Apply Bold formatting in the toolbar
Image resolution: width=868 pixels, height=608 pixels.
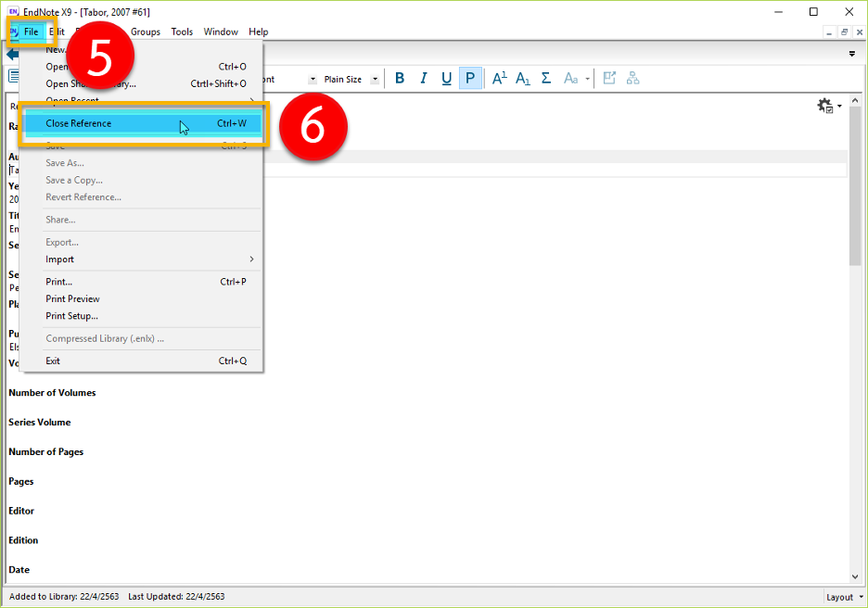pos(400,79)
